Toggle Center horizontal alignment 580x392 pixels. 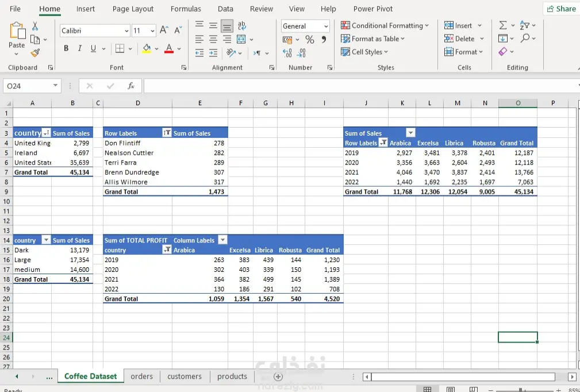[x=213, y=39]
